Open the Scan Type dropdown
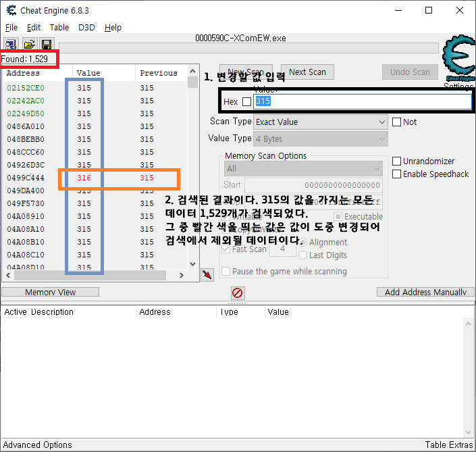The width and height of the screenshot is (476, 452). [321, 122]
